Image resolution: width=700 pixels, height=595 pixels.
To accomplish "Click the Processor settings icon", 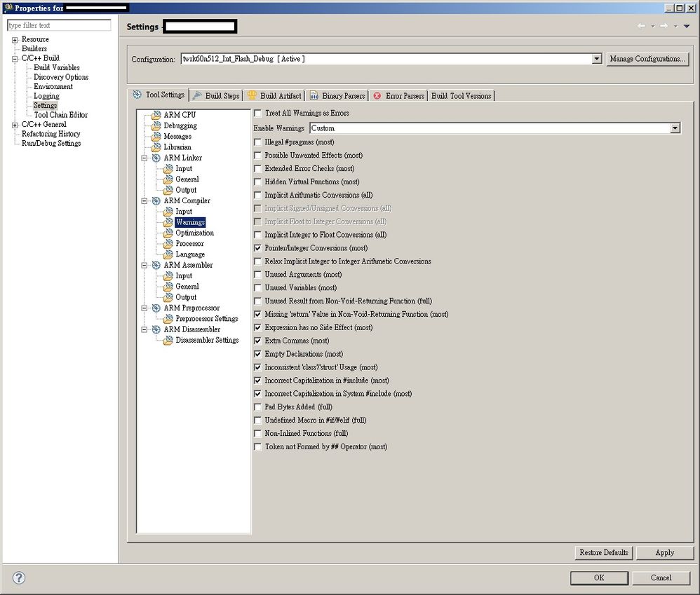I will [168, 243].
